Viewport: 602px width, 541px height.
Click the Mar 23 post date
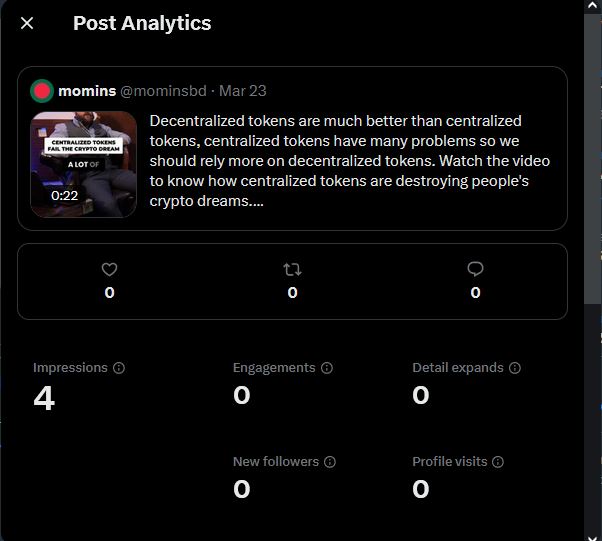pos(243,91)
